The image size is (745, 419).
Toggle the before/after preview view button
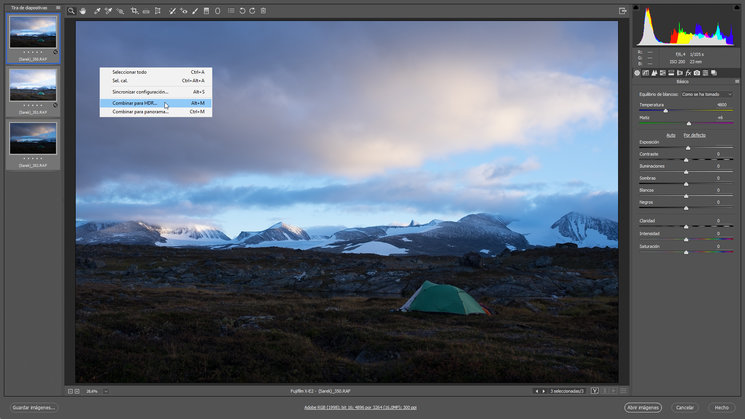tap(595, 391)
